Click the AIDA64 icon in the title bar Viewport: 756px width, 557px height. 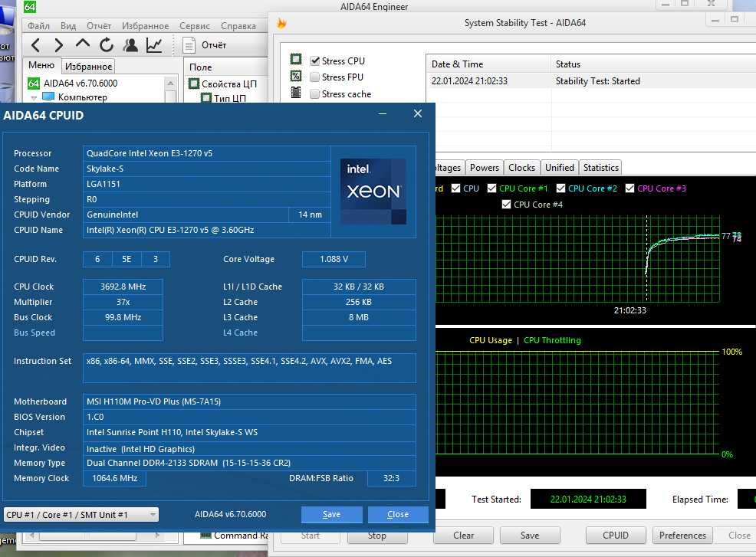coord(30,6)
